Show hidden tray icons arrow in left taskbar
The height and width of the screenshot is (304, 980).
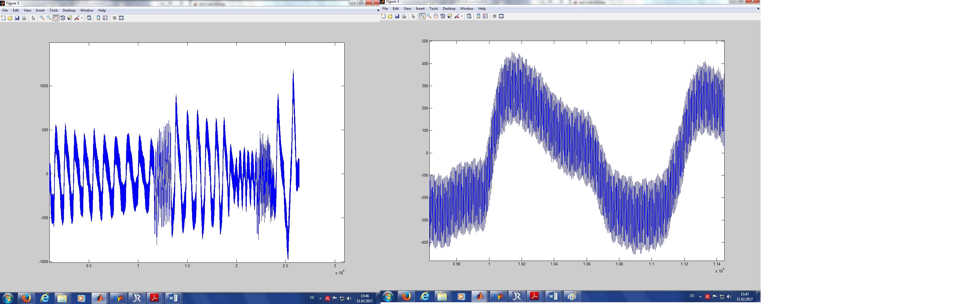tap(320, 298)
